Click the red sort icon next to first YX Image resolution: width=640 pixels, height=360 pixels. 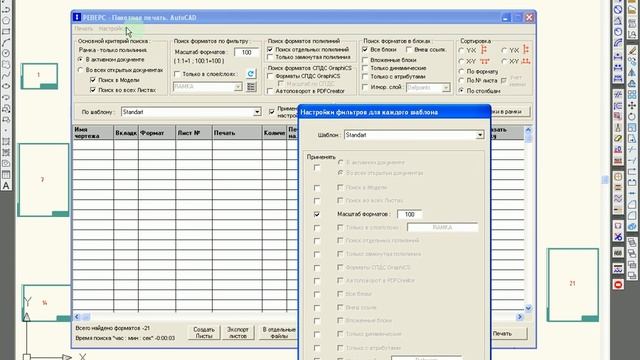484,50
